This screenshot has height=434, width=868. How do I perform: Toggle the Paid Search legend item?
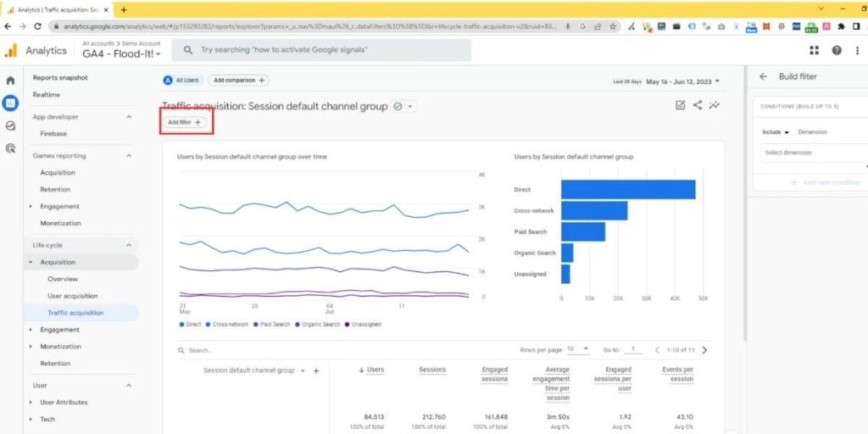(273, 325)
